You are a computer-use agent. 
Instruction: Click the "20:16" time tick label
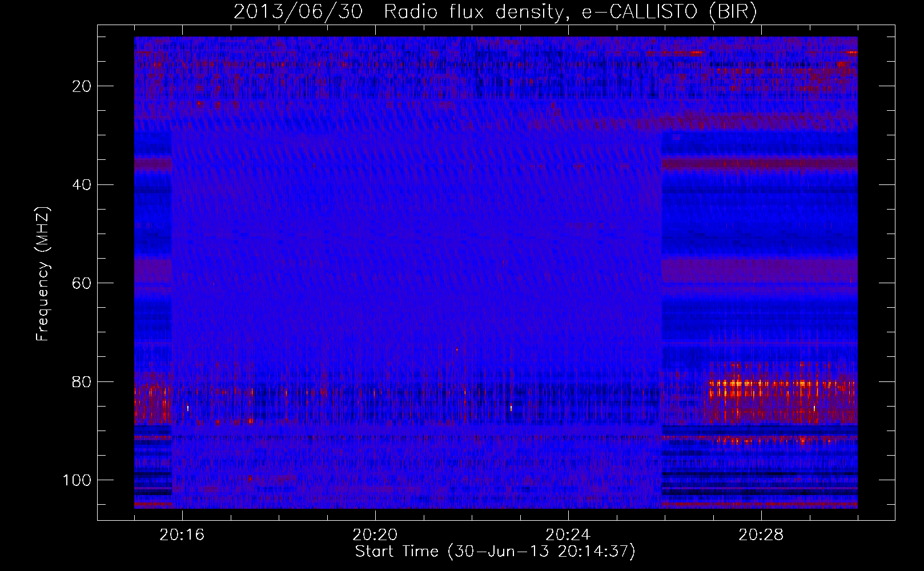click(182, 535)
